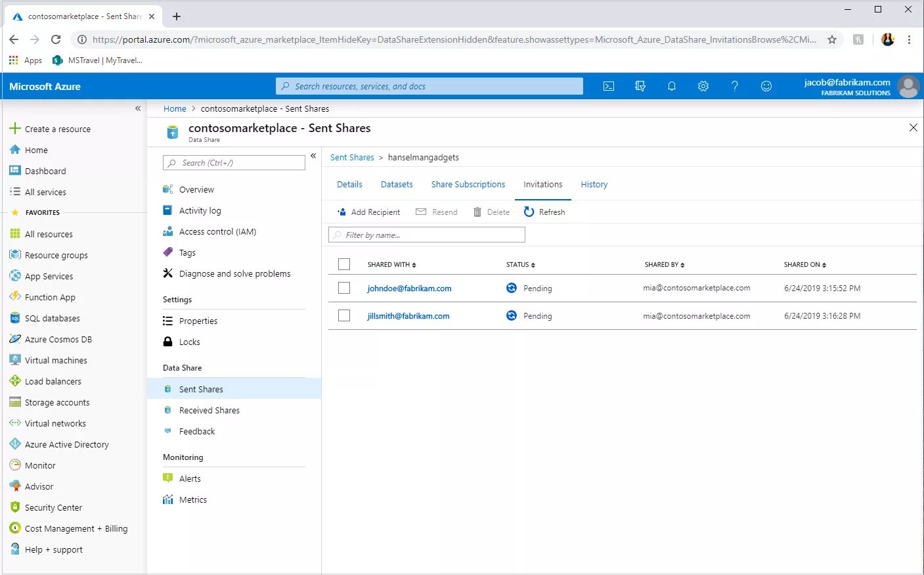Open All resources in favorites

(49, 234)
